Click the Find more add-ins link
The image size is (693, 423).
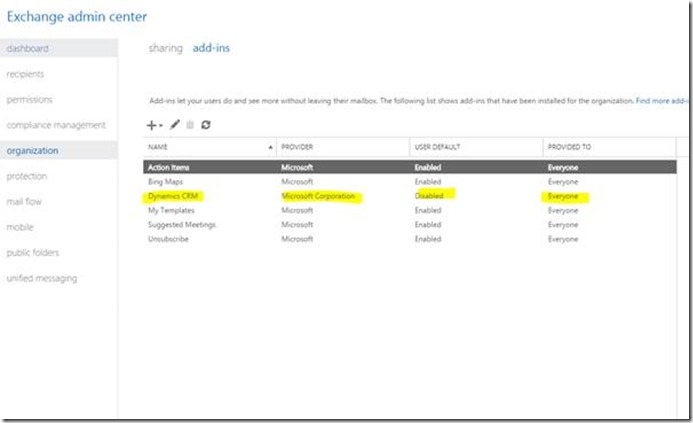point(663,101)
